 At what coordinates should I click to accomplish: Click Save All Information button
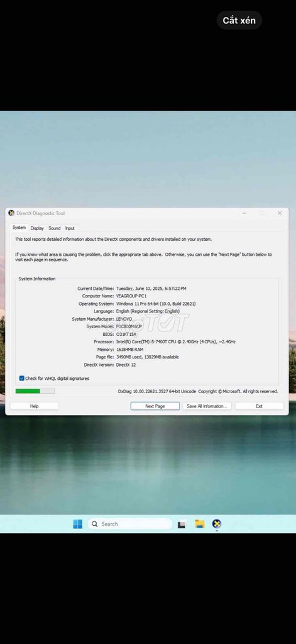pyautogui.click(x=207, y=406)
